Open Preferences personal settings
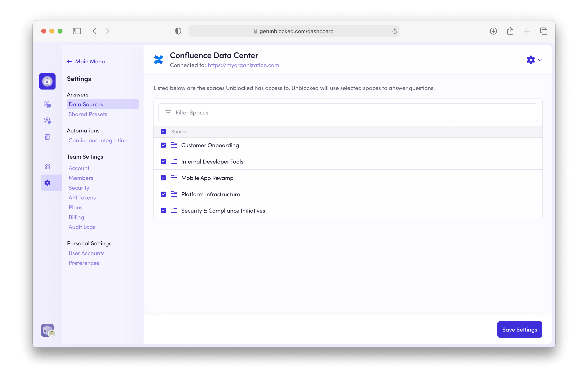588x372 pixels. point(84,263)
